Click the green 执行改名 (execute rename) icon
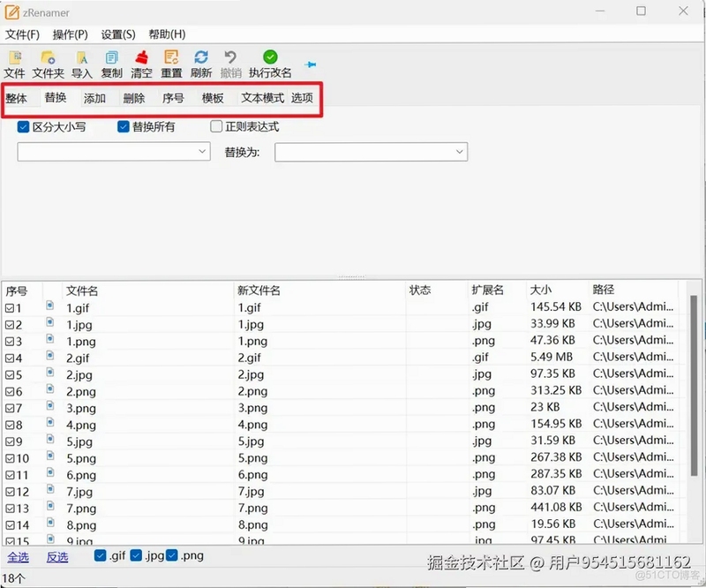The width and height of the screenshot is (706, 588). [270, 57]
